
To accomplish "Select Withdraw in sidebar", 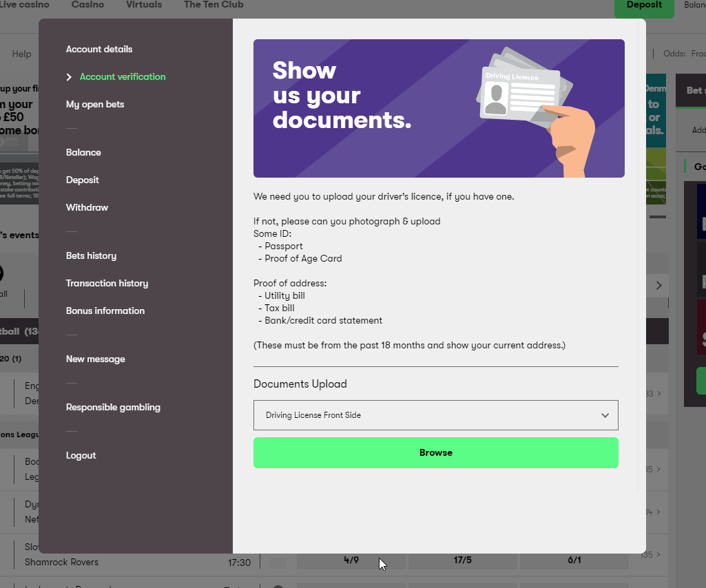I will tap(87, 208).
